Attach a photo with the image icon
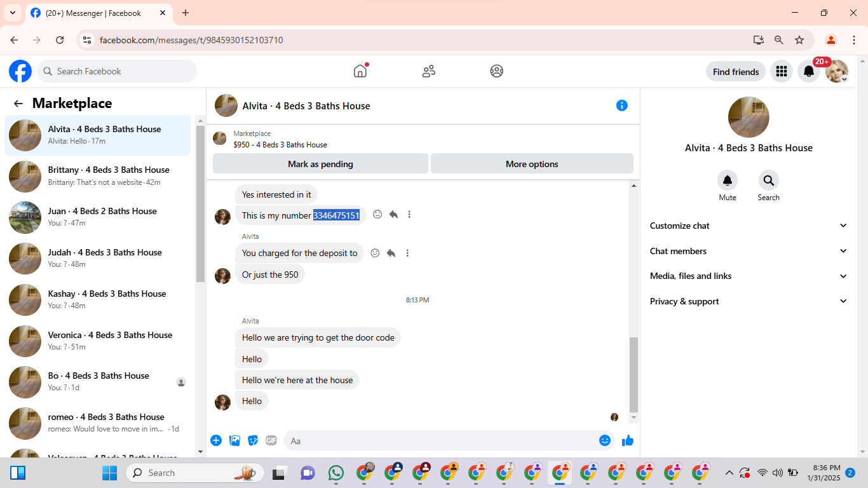Viewport: 868px width, 488px height. tap(234, 440)
